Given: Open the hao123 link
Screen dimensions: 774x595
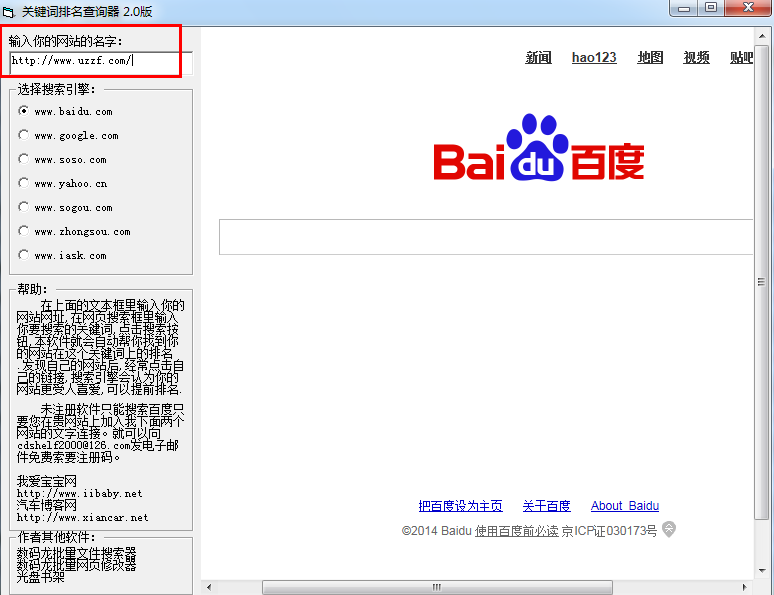Looking at the screenshot, I should tap(594, 57).
